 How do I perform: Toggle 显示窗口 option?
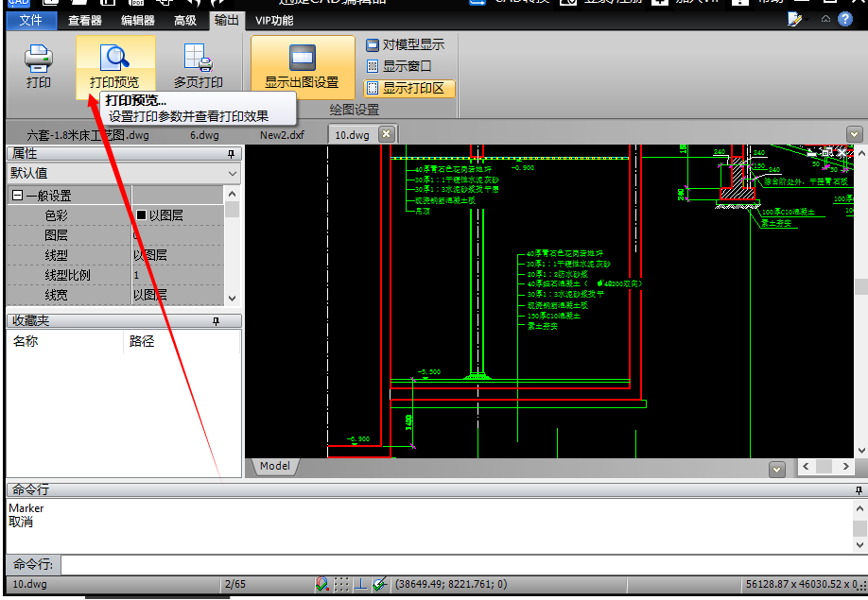(399, 66)
